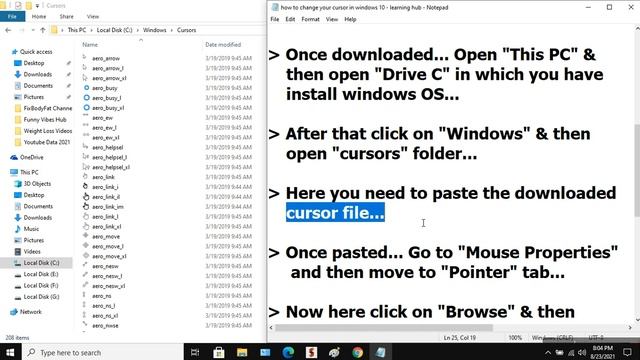Viewport: 640px width, 360px height.
Task: Select Local Disk (C:) in navigation pane
Action: 37,263
